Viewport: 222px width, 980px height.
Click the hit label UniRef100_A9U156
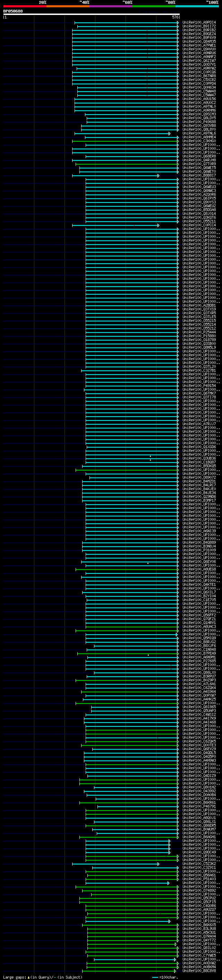pos(199,99)
